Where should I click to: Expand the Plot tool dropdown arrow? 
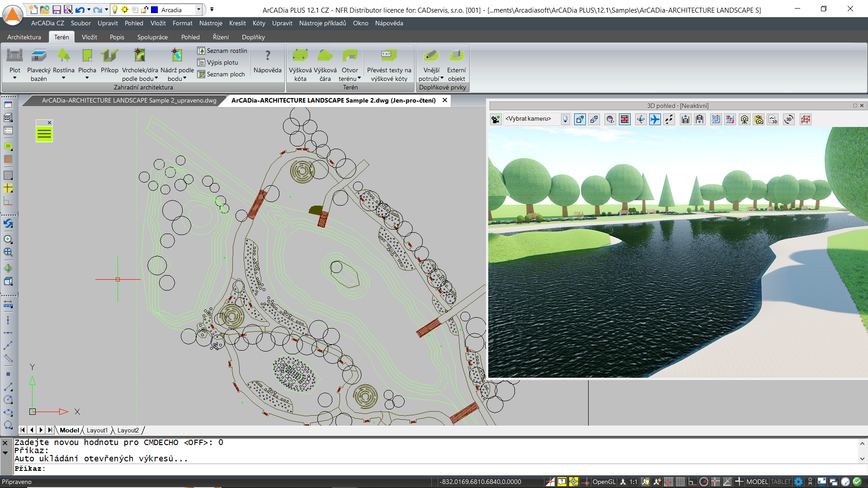(x=14, y=78)
